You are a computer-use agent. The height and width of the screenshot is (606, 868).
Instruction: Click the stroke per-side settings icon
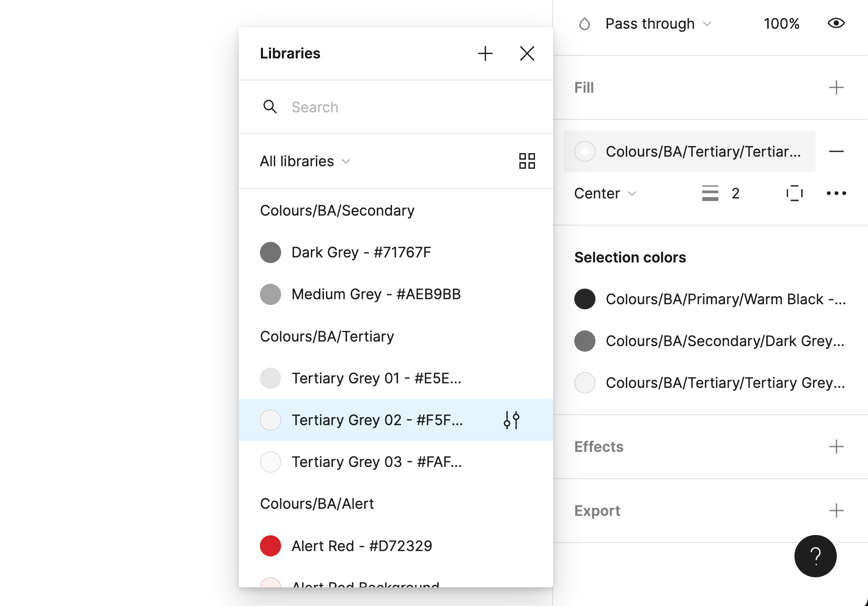coord(794,193)
